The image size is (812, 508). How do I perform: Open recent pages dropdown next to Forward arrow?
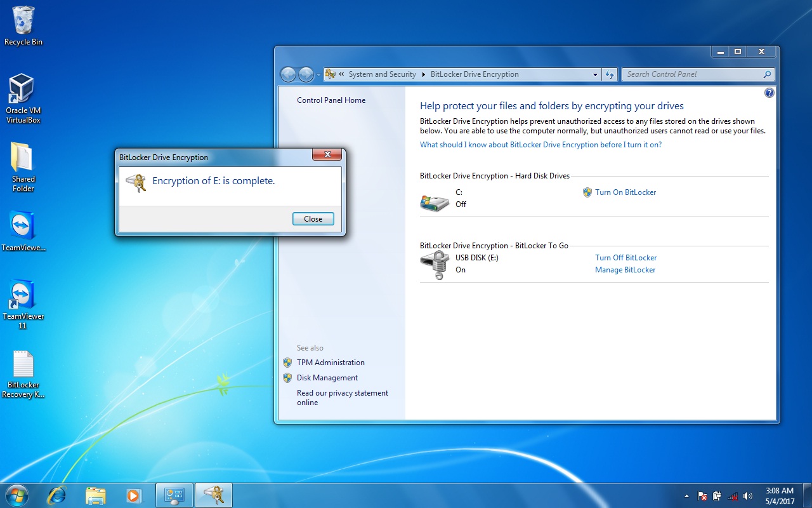pyautogui.click(x=318, y=75)
